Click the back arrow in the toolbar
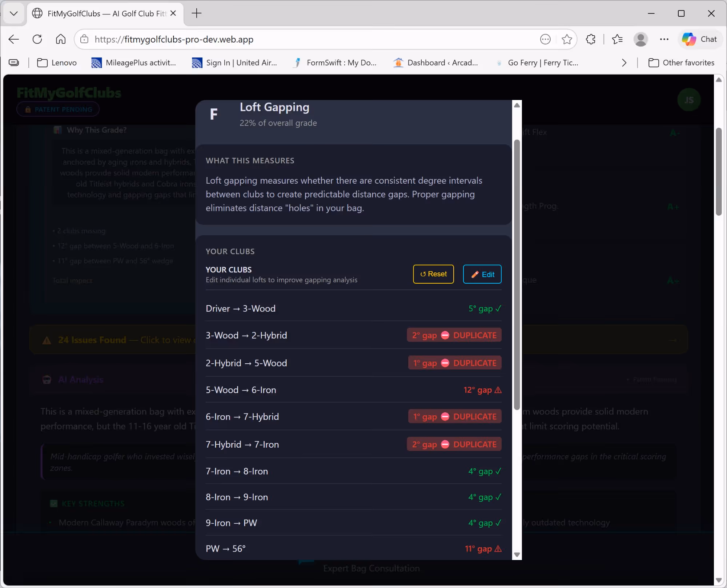The height and width of the screenshot is (588, 727). tap(14, 39)
